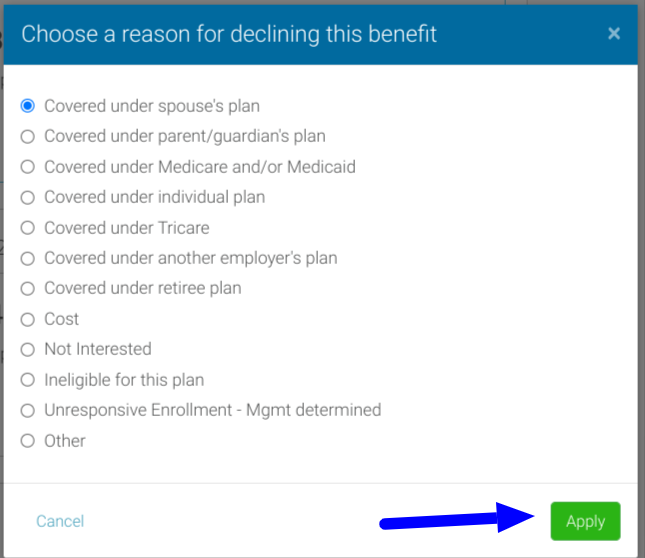Click the "Not Interested" label text

98,349
